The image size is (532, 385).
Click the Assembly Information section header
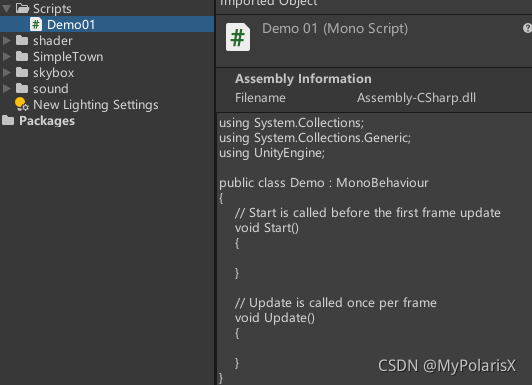303,79
